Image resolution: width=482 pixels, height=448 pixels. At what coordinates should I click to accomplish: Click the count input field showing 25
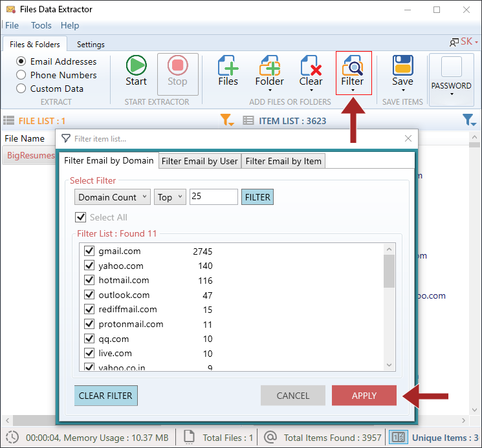(x=214, y=197)
